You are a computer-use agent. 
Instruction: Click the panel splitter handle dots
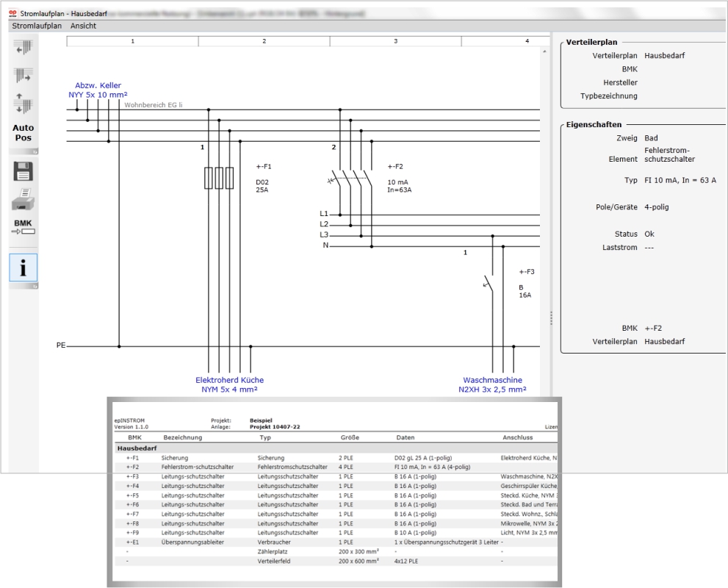tap(551, 318)
